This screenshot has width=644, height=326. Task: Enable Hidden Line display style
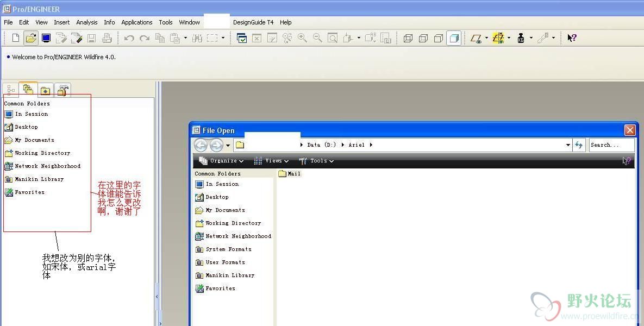point(423,38)
